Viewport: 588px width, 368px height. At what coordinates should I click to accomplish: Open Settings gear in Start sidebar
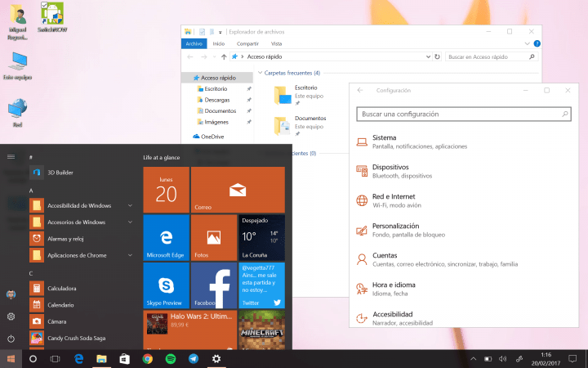click(11, 316)
